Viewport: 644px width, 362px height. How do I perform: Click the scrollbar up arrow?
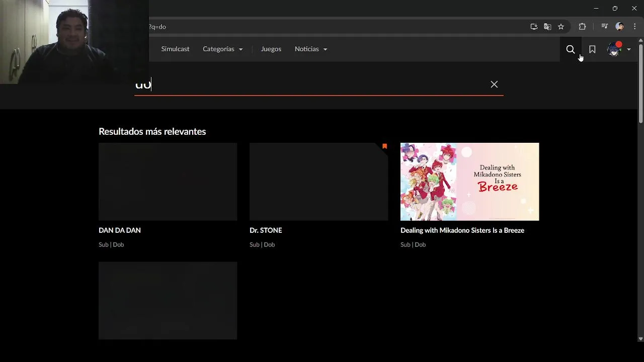click(x=640, y=41)
